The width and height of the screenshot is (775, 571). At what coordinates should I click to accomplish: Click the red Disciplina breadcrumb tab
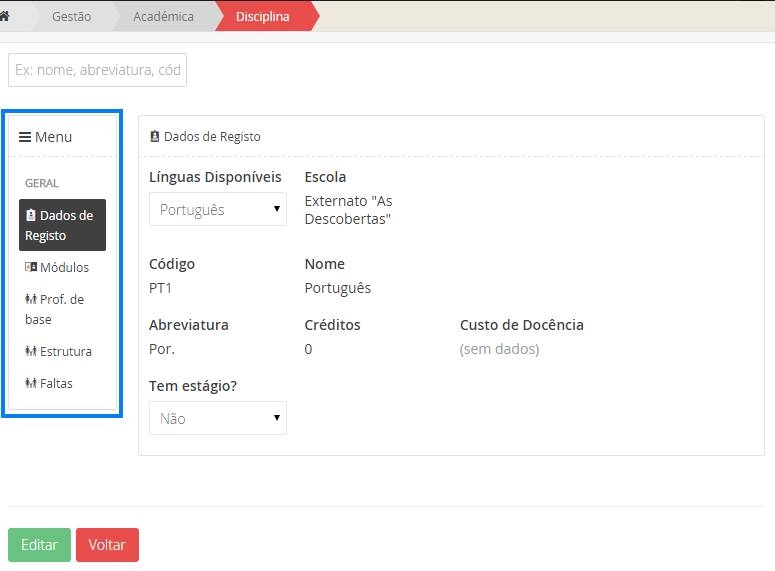pos(263,16)
